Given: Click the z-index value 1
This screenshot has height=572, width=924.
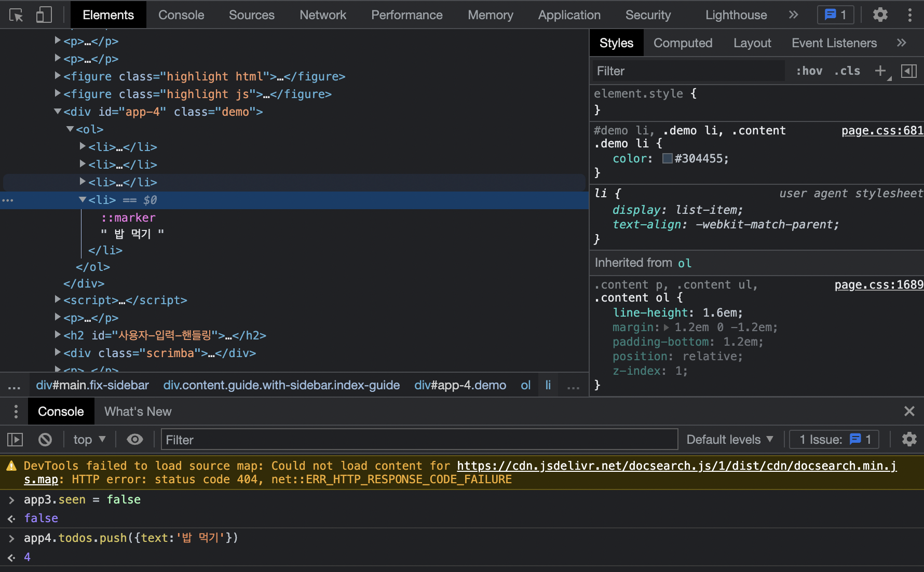Looking at the screenshot, I should 678,371.
